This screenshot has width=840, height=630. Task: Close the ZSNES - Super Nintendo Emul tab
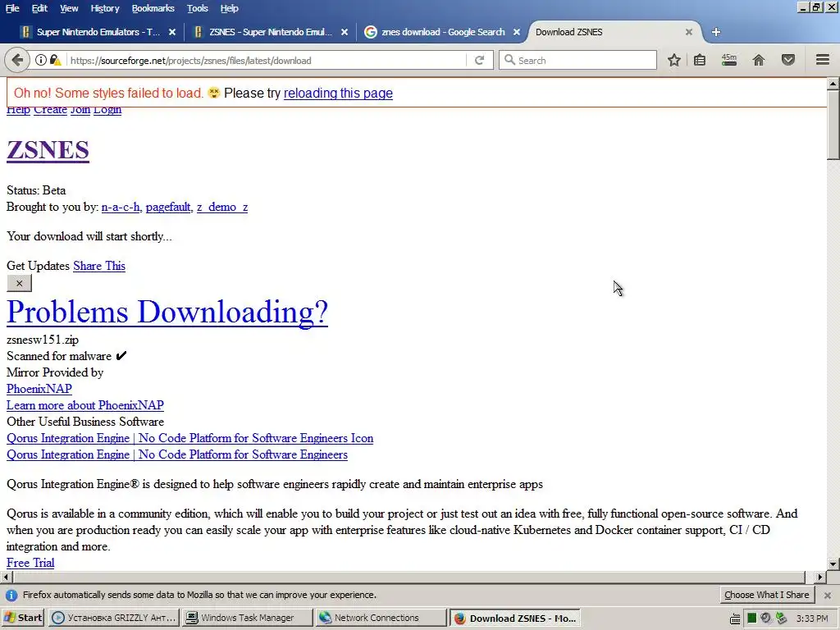tap(345, 32)
